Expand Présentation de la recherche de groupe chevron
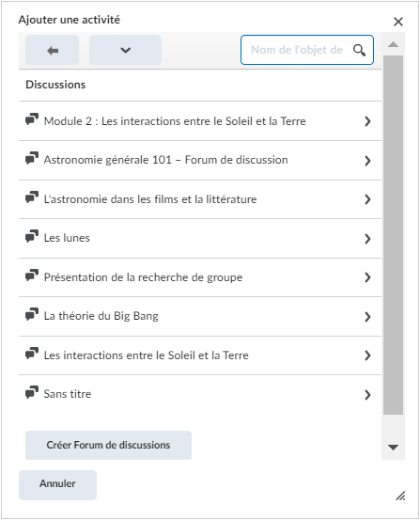The width and height of the screenshot is (420, 520). coord(367,277)
